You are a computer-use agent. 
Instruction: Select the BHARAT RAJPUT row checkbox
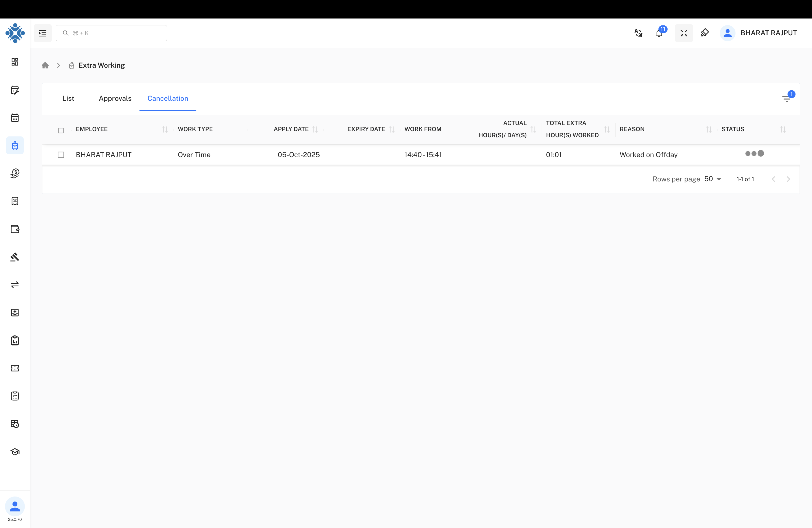click(61, 155)
